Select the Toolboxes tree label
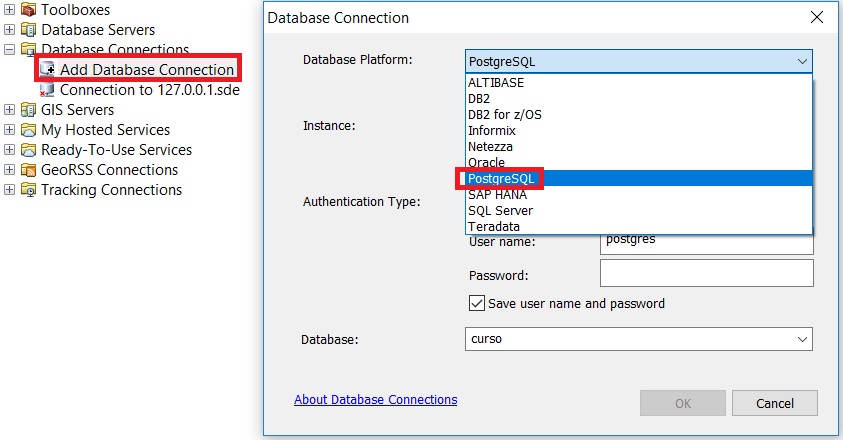Image resolution: width=843 pixels, height=440 pixels. coord(75,10)
